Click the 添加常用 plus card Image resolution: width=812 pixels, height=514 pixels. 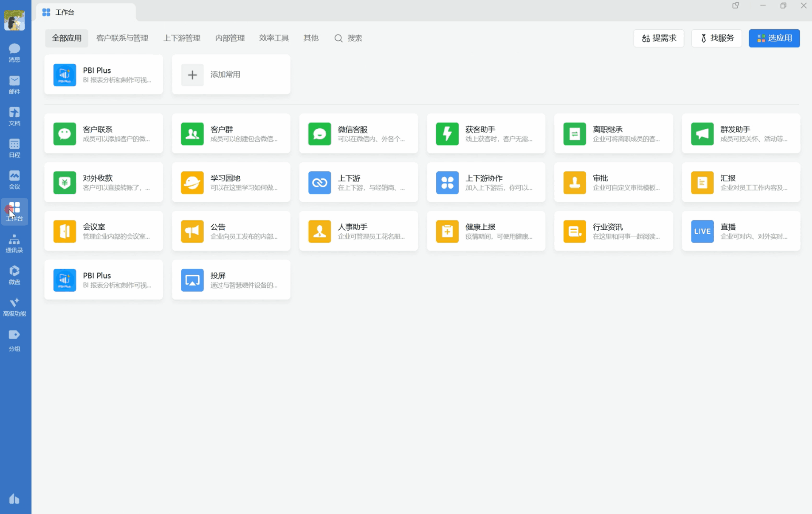click(231, 75)
